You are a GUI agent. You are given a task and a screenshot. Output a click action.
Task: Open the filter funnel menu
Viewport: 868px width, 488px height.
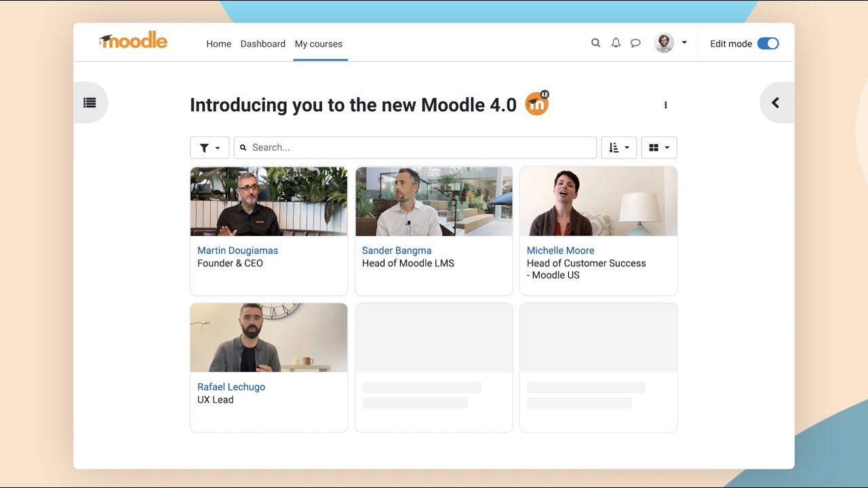pyautogui.click(x=210, y=147)
